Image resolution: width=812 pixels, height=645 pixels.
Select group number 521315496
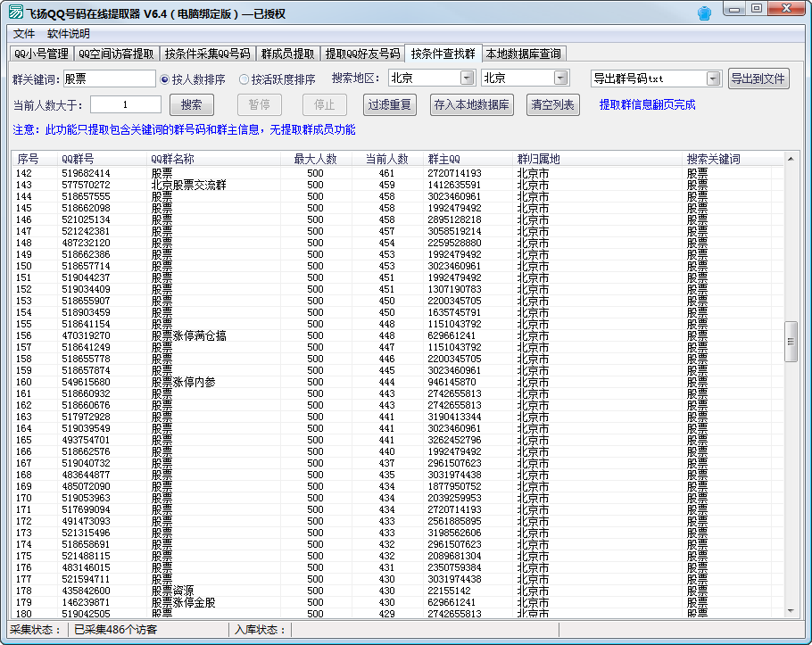[x=86, y=533]
